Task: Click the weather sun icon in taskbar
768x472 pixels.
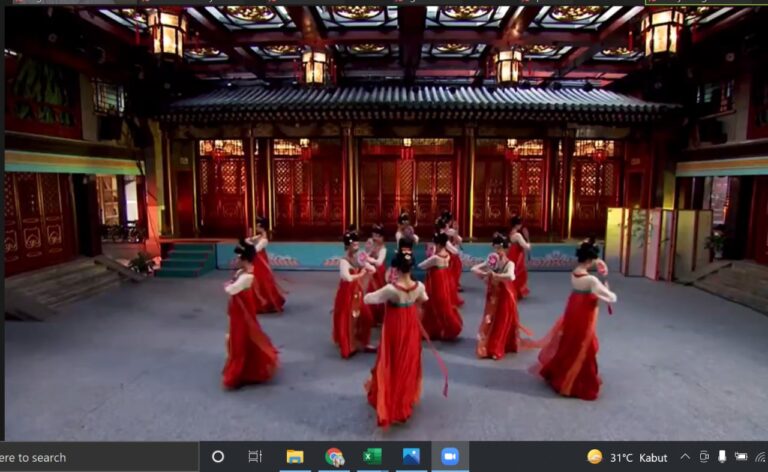Action: [595, 457]
